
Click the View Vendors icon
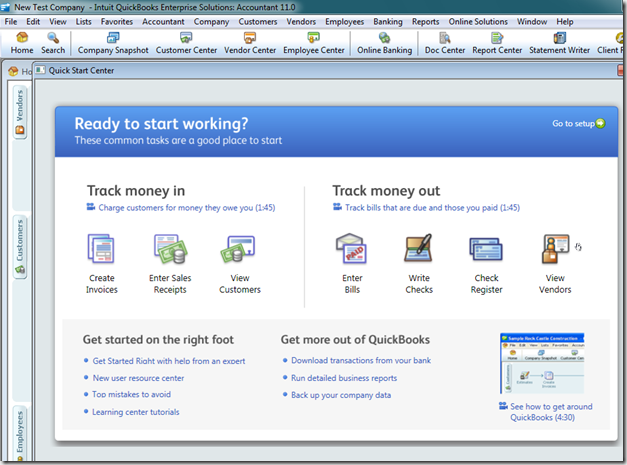coord(555,249)
